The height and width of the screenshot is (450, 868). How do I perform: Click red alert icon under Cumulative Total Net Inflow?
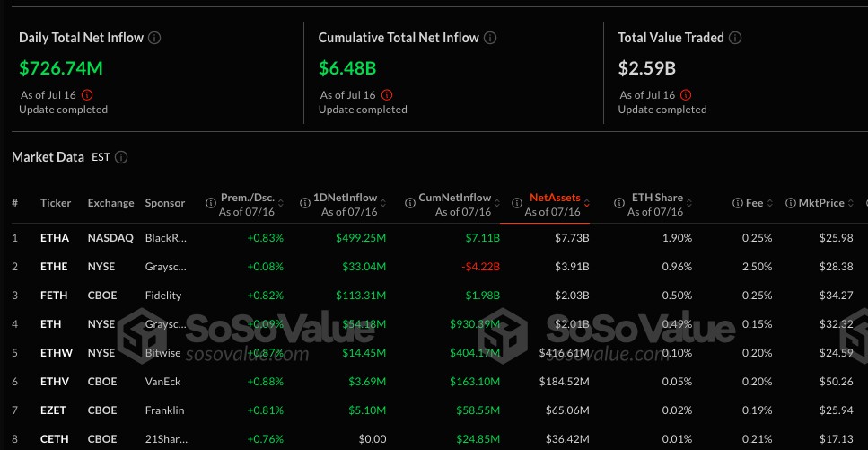tap(387, 95)
